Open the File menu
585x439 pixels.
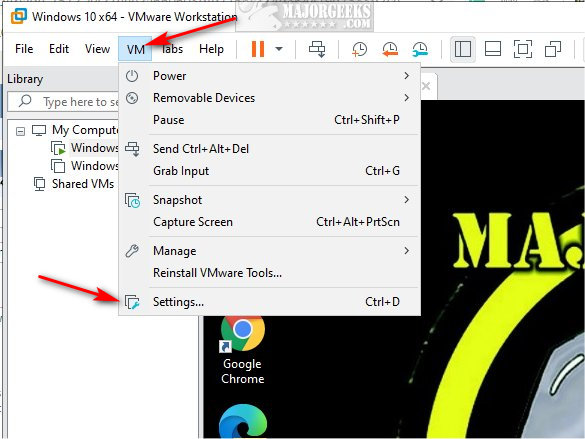(x=24, y=49)
